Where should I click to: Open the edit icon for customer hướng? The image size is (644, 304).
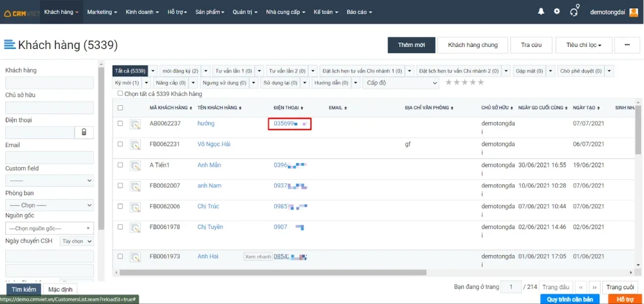(x=136, y=125)
